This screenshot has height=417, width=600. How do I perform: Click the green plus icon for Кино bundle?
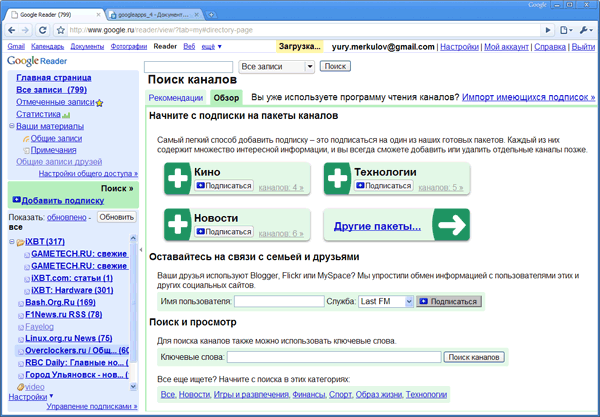pos(178,179)
